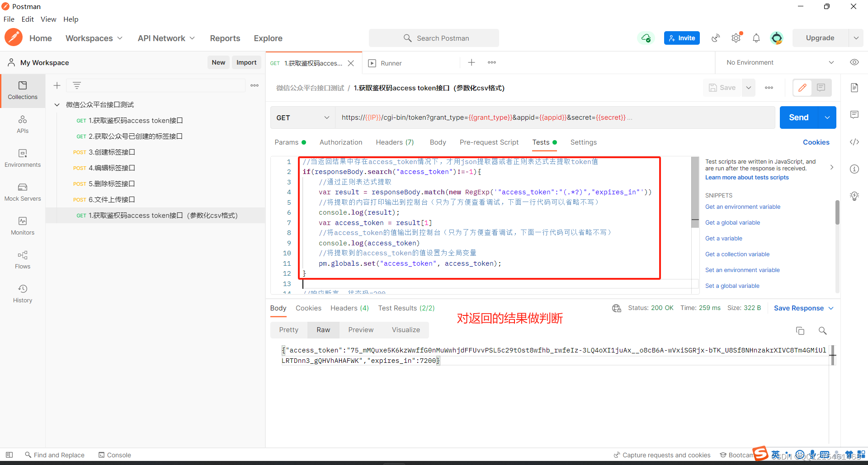
Task: Click the environment quick look eye icon
Action: coord(854,62)
